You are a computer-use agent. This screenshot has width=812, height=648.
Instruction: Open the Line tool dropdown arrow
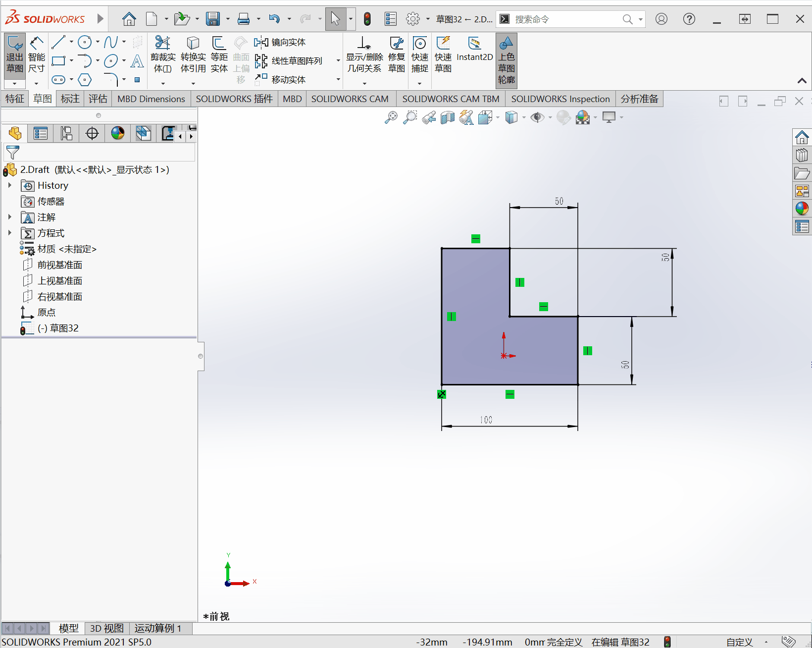71,42
